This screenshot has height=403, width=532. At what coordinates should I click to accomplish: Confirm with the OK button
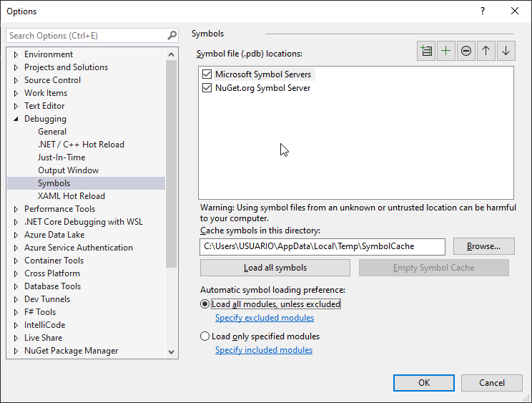(x=424, y=383)
